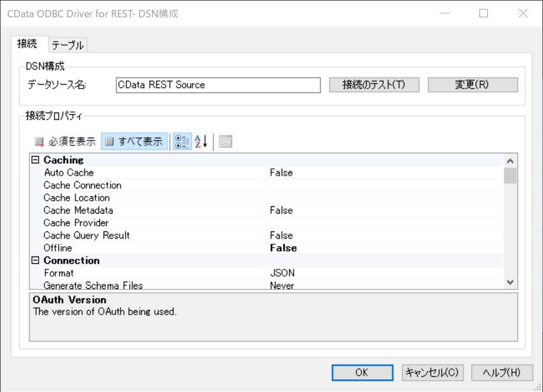The height and width of the screenshot is (392, 543).
Task: Collapse the Connection category
Action: point(35,260)
